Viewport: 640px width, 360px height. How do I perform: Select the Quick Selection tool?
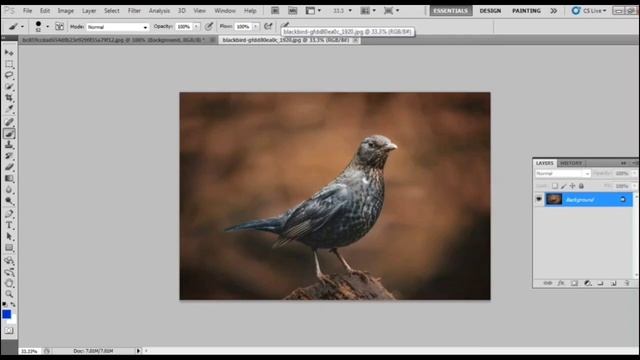9,87
